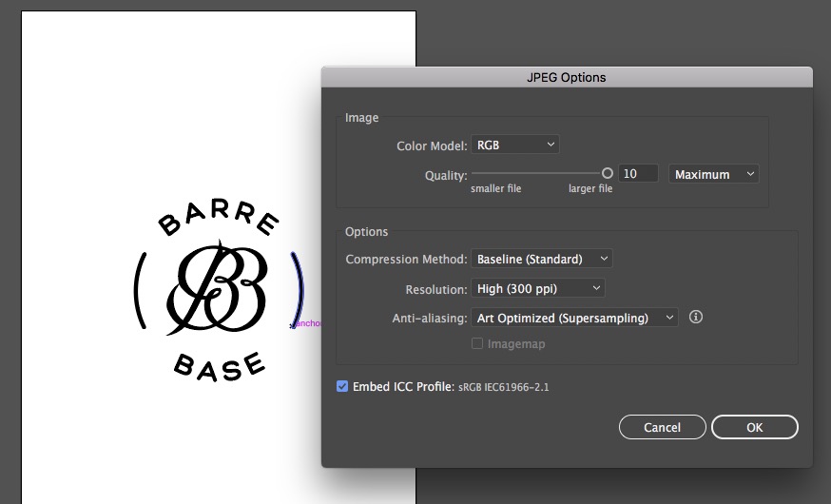Click the Cancel button

coord(662,427)
